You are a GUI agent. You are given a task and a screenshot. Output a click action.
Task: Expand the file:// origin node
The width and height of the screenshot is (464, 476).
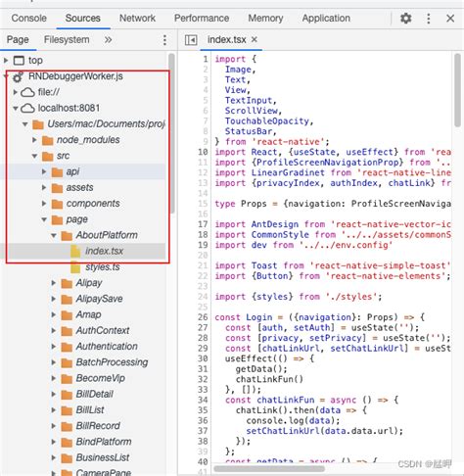[x=15, y=92]
